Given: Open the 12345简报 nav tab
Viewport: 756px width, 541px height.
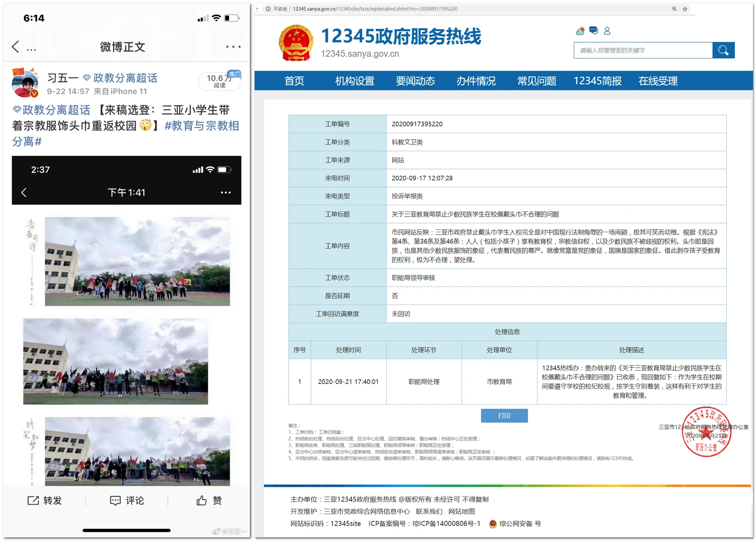Looking at the screenshot, I should click(x=597, y=81).
